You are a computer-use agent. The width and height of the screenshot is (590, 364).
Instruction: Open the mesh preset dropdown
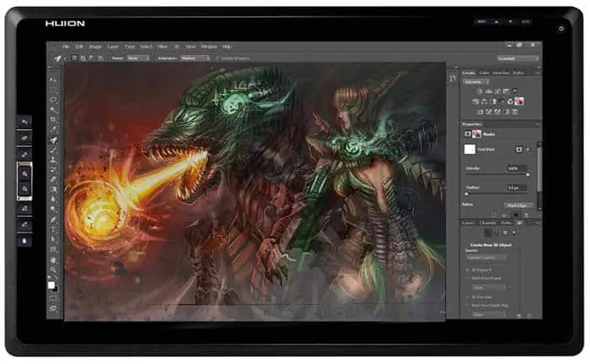pyautogui.click(x=488, y=287)
